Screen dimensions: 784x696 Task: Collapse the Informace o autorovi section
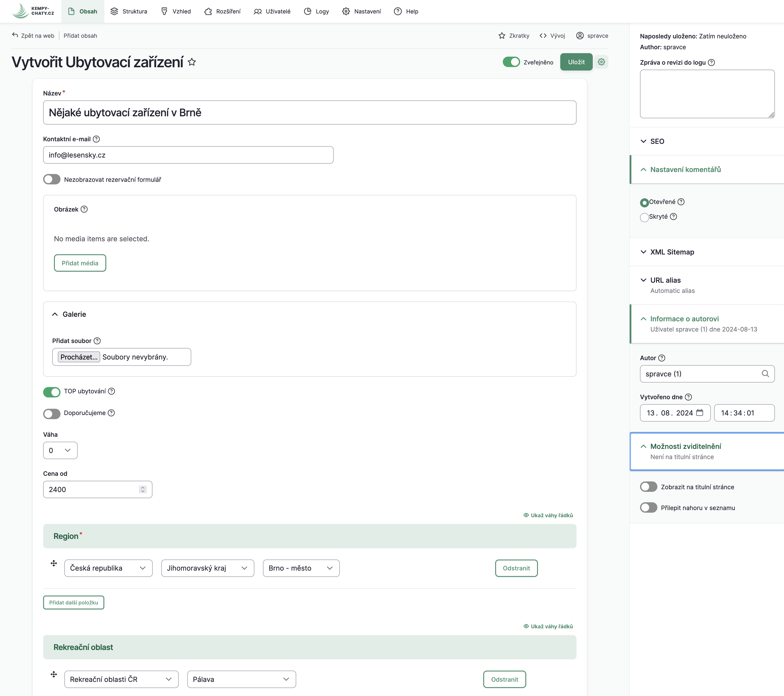[x=707, y=324]
